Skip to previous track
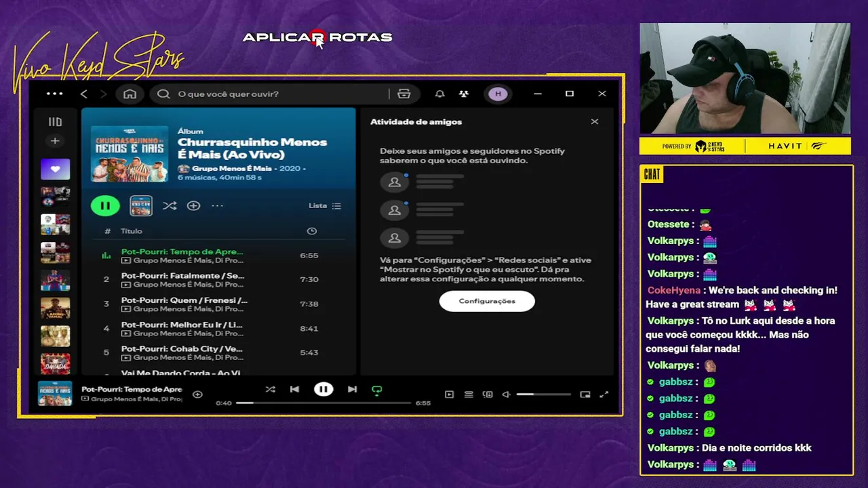Image resolution: width=868 pixels, height=488 pixels. [x=294, y=389]
